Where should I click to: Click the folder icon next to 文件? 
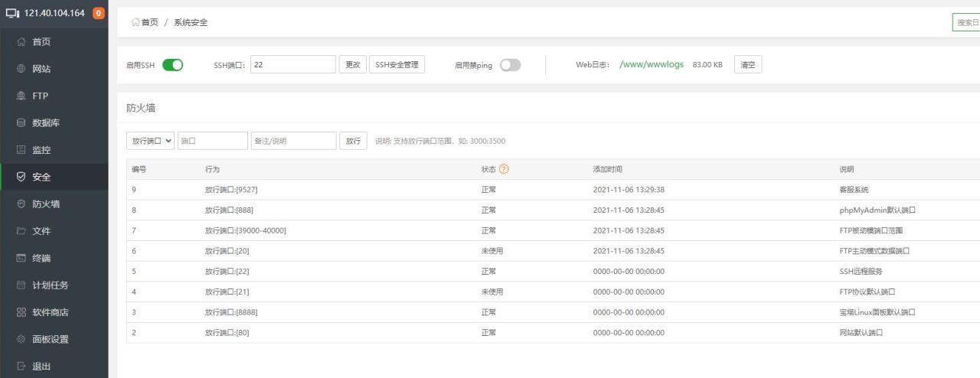[x=21, y=231]
